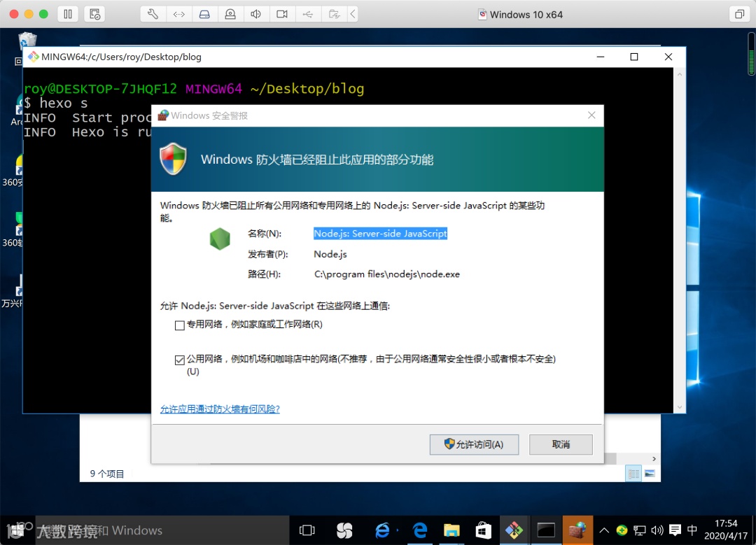Click the Git Bash title bar icon

tap(33, 57)
